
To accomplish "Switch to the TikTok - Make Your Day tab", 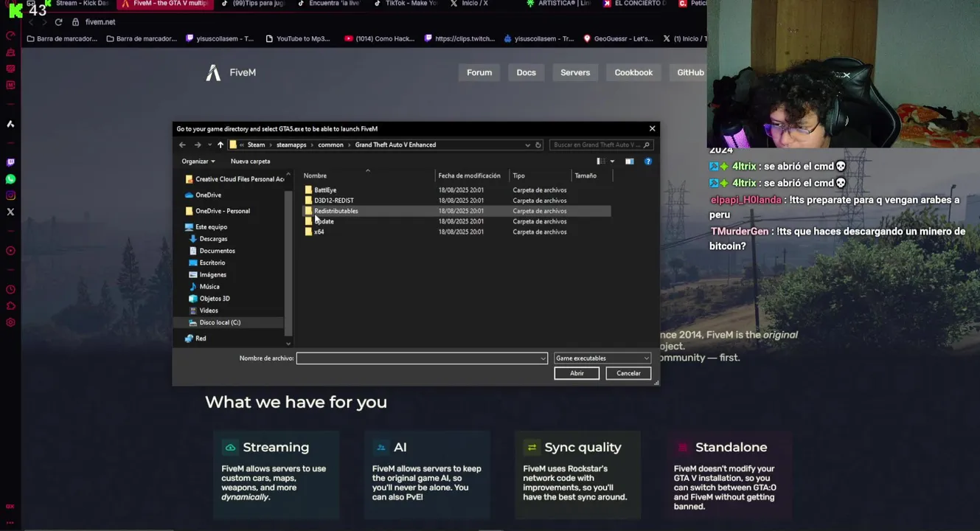I will (x=405, y=4).
